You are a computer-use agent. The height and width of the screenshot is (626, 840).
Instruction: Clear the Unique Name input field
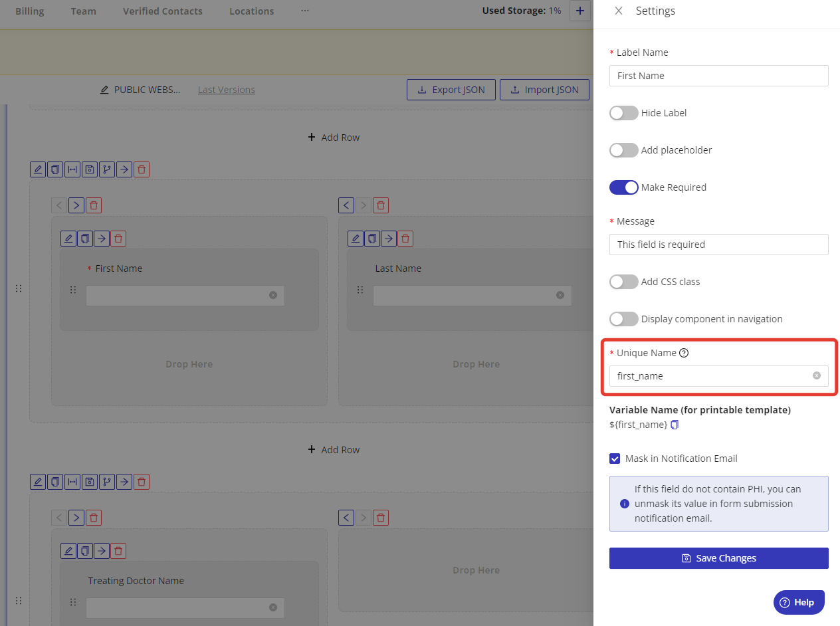point(817,375)
